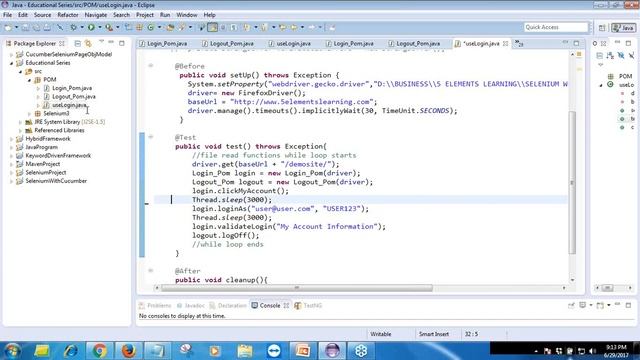This screenshot has width=640, height=360.
Task: Toggle Hide Fields icon in Outline view
Action: pyautogui.click(x=621, y=55)
